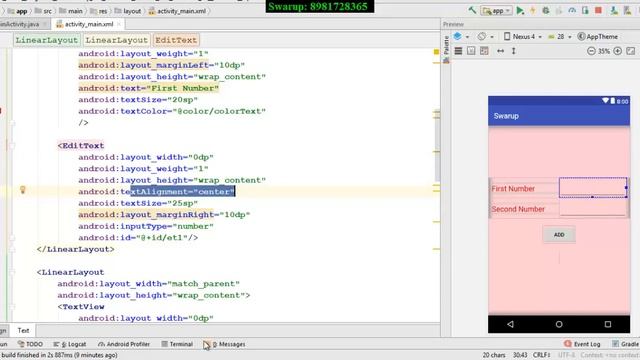Click the app breadcrumb in navigation bar
Screen dimensions: 640x360
point(18,11)
